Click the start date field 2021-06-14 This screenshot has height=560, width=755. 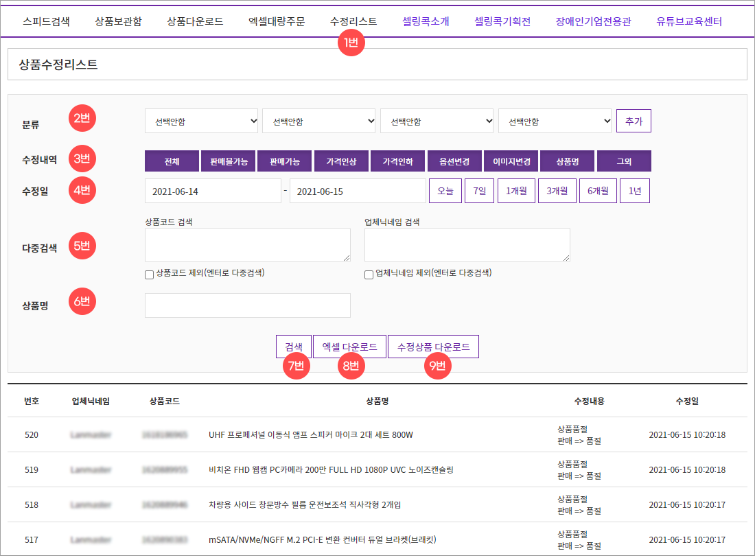(211, 191)
